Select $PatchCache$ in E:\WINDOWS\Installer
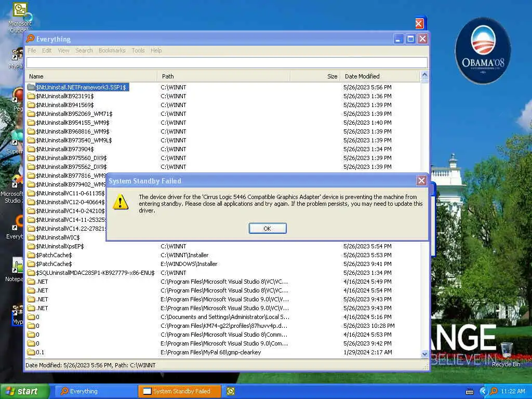This screenshot has width=532, height=399. 54,264
